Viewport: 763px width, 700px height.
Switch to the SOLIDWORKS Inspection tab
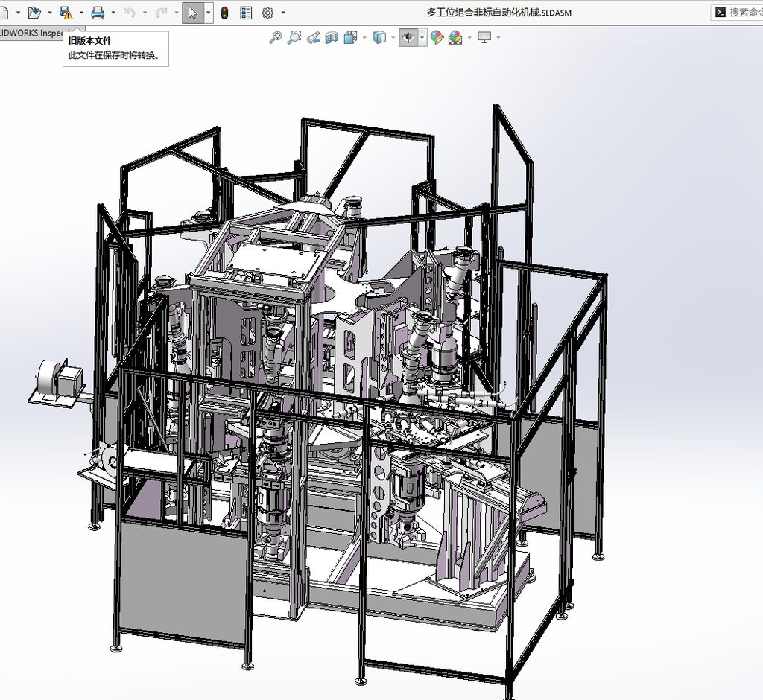pyautogui.click(x=31, y=33)
